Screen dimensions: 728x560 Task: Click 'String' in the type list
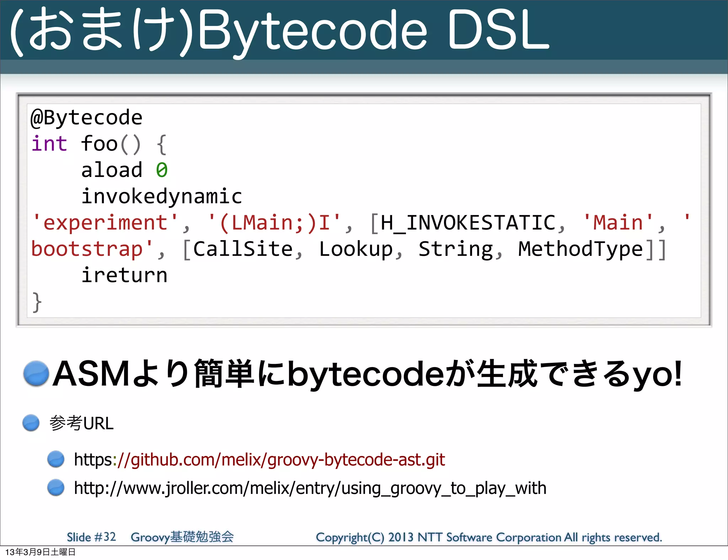click(456, 249)
